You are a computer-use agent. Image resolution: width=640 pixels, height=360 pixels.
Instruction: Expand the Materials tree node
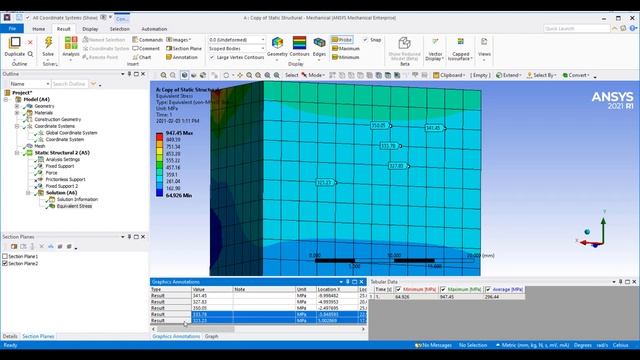(17, 113)
